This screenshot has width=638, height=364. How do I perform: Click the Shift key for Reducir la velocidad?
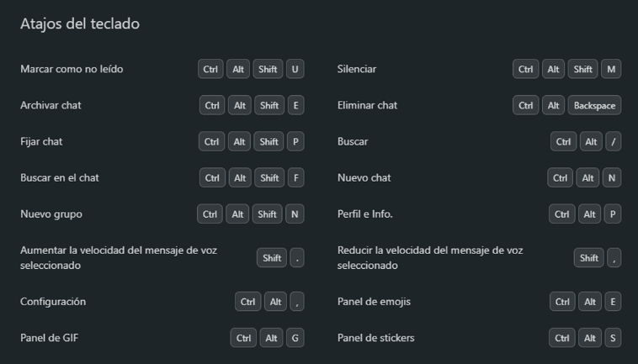click(588, 258)
